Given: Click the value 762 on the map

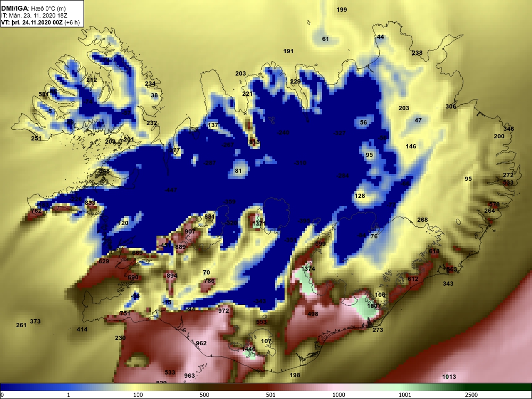Looking at the screenshot, I should [x=36, y=211].
